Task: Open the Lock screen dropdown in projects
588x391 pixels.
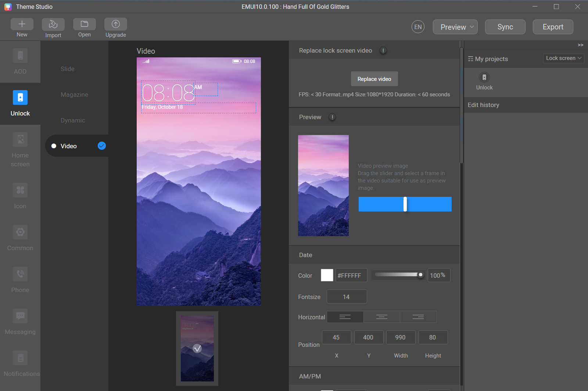Action: point(563,58)
